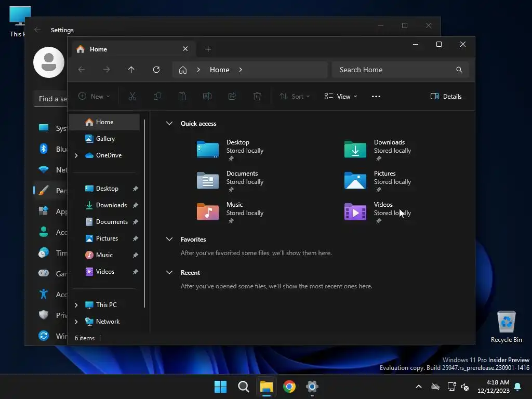
Task: Open the notification bell in system tray
Action: coord(518,387)
